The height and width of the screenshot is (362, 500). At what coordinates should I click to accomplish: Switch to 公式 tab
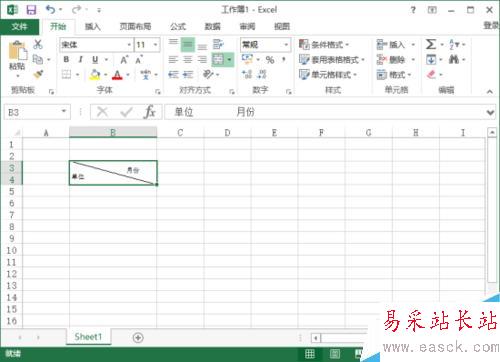click(x=178, y=26)
